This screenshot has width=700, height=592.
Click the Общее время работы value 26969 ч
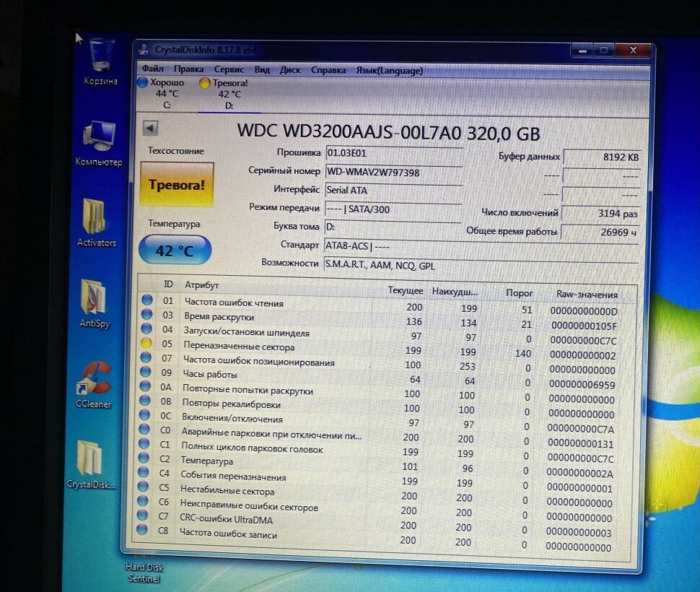[600, 232]
